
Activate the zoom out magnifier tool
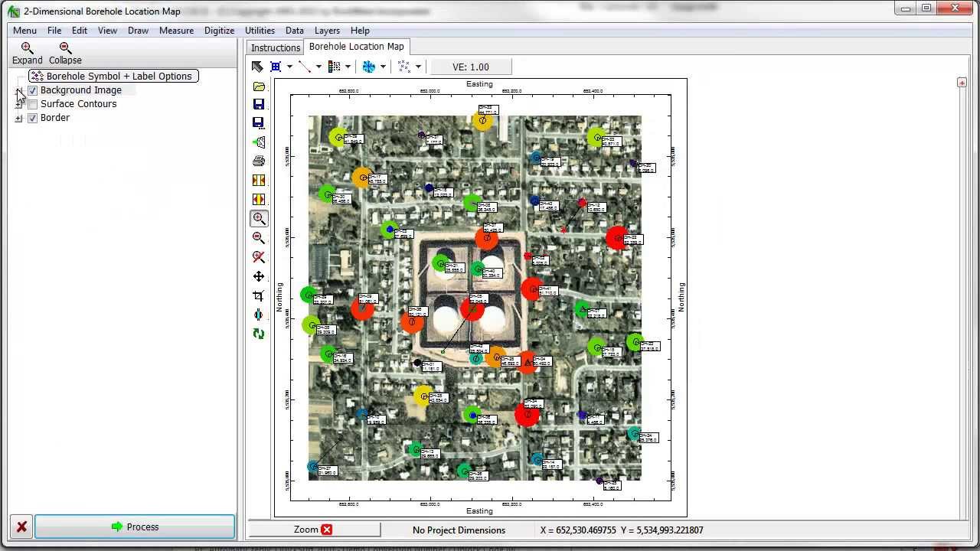259,238
